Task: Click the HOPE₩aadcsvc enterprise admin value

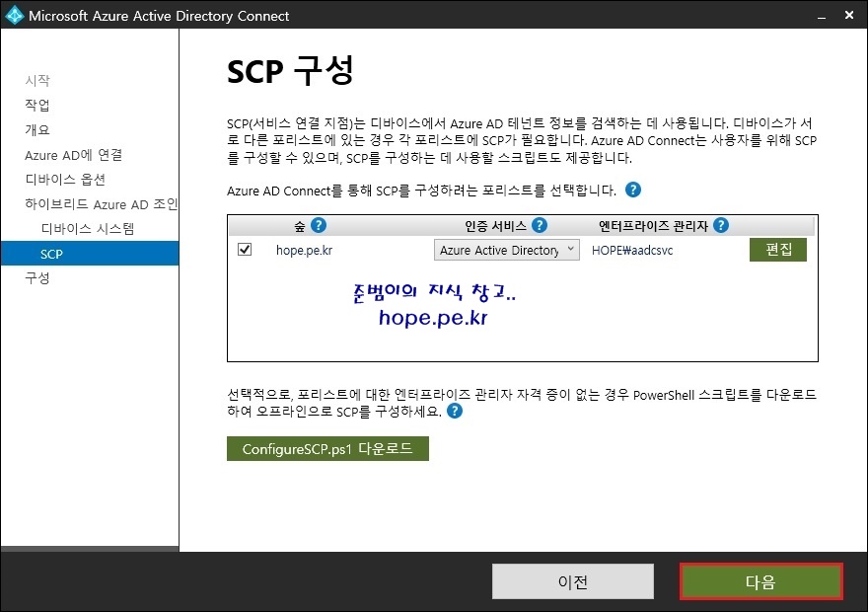Action: tap(632, 251)
